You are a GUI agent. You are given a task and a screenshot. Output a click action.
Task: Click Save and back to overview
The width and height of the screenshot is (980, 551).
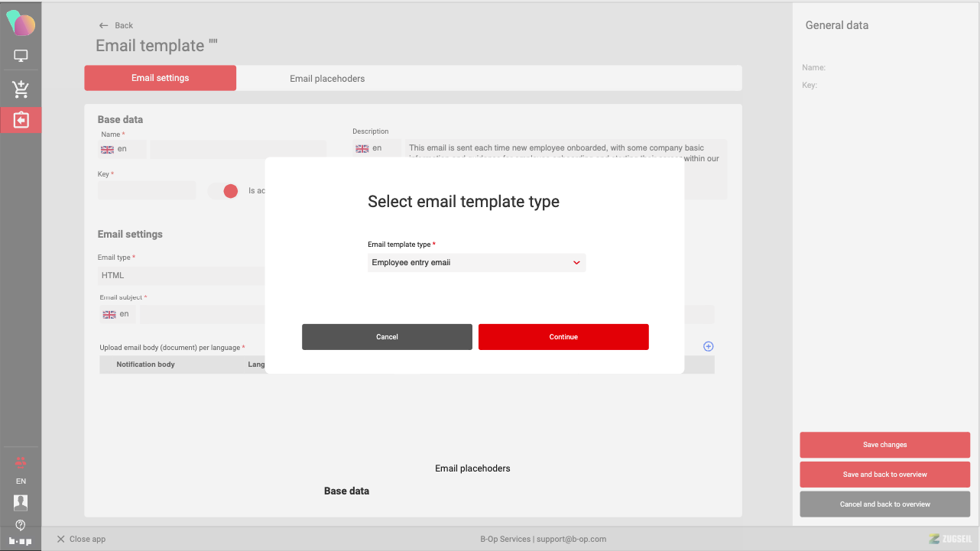(x=884, y=475)
